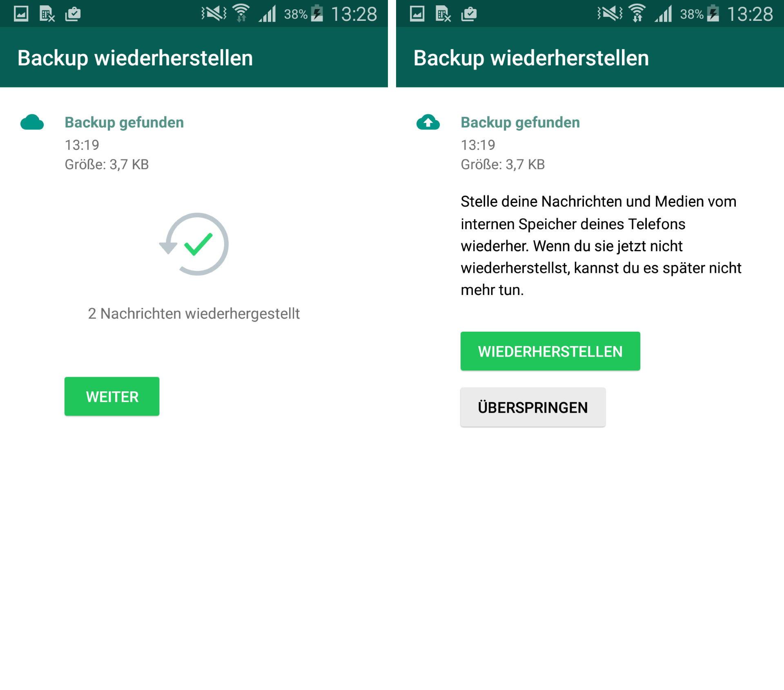Tap the signal strength icon in left status bar
This screenshot has width=784, height=690.
(x=267, y=13)
